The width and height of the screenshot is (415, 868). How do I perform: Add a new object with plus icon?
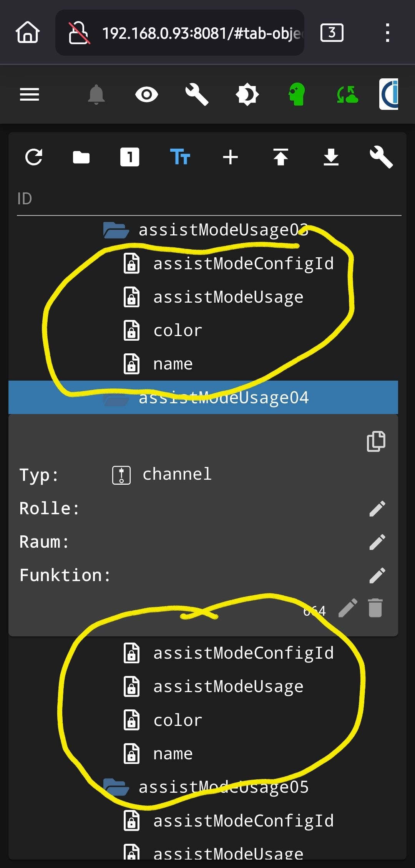(x=231, y=157)
